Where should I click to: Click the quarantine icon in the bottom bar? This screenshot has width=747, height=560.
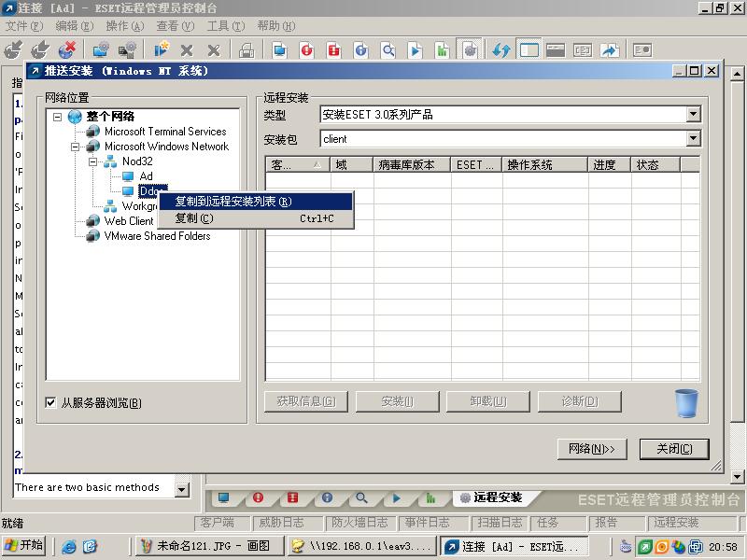[292, 497]
